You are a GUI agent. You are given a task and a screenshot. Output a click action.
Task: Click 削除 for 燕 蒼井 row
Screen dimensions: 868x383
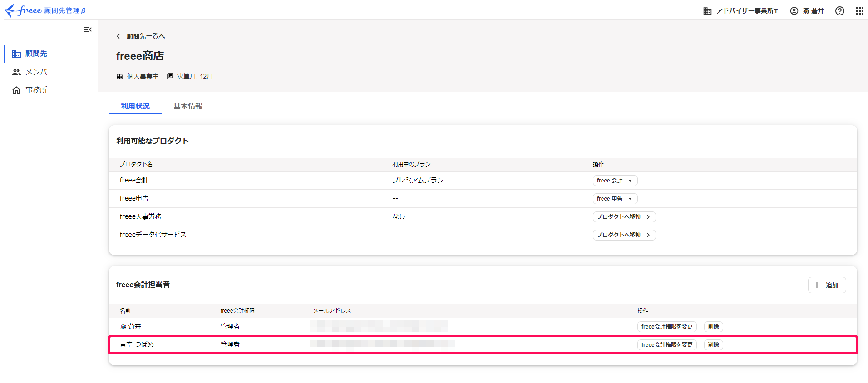tap(713, 327)
